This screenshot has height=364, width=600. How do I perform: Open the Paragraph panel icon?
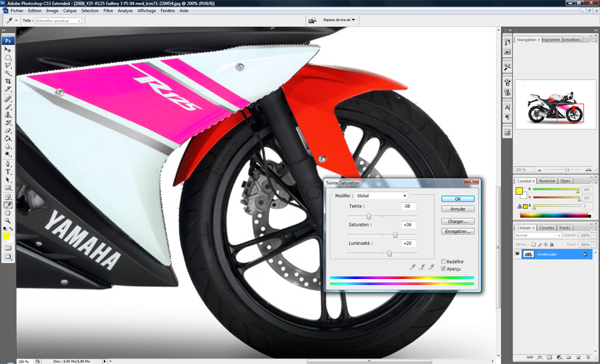tap(508, 117)
